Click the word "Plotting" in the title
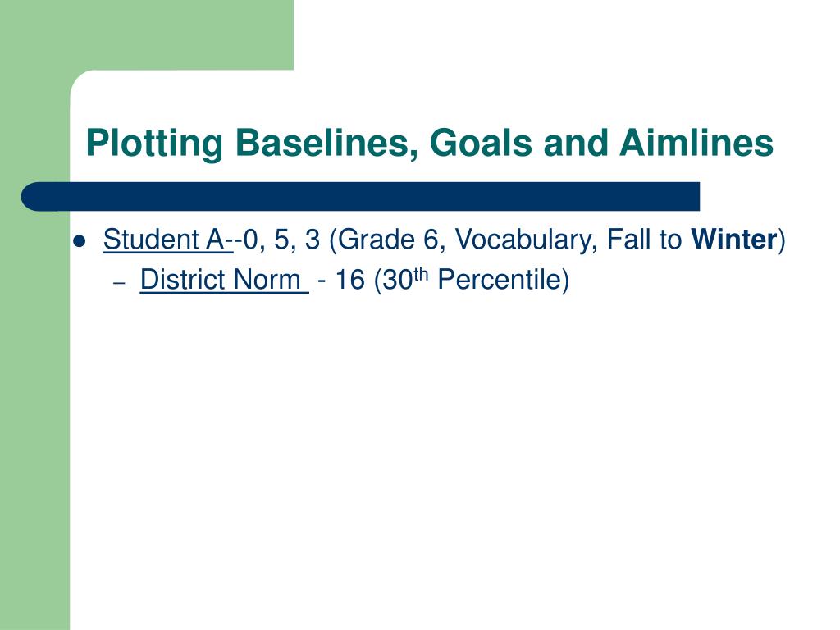Screen dimensions: 840x630 [x=153, y=144]
